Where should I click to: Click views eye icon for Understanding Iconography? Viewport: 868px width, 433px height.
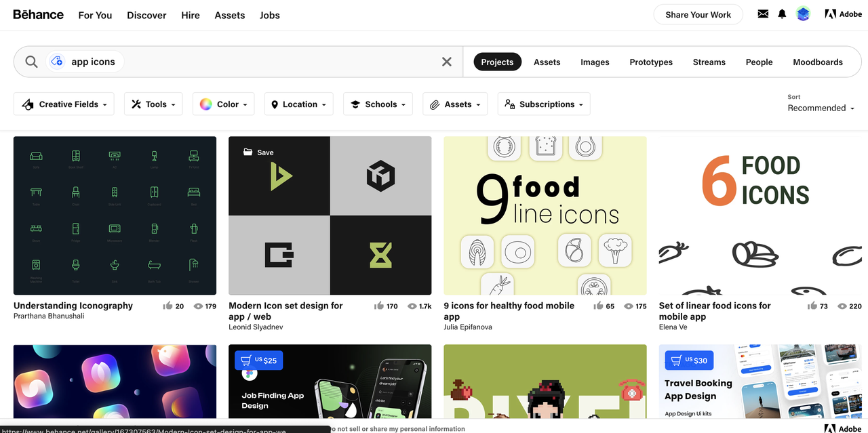(x=198, y=306)
